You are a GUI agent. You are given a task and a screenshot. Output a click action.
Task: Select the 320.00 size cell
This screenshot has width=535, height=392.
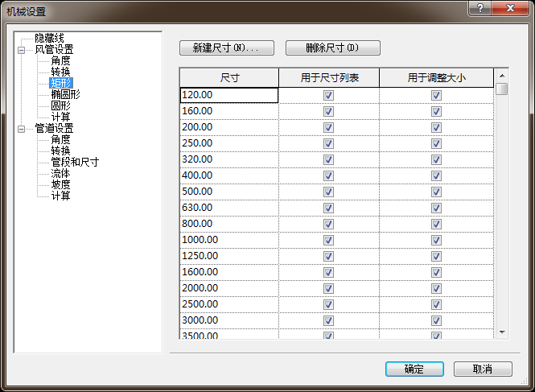pos(229,159)
